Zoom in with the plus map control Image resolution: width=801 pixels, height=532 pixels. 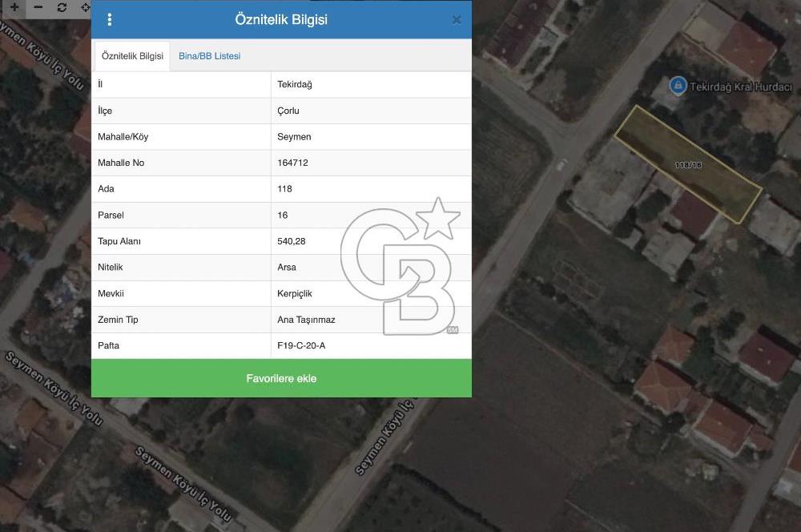click(x=14, y=7)
